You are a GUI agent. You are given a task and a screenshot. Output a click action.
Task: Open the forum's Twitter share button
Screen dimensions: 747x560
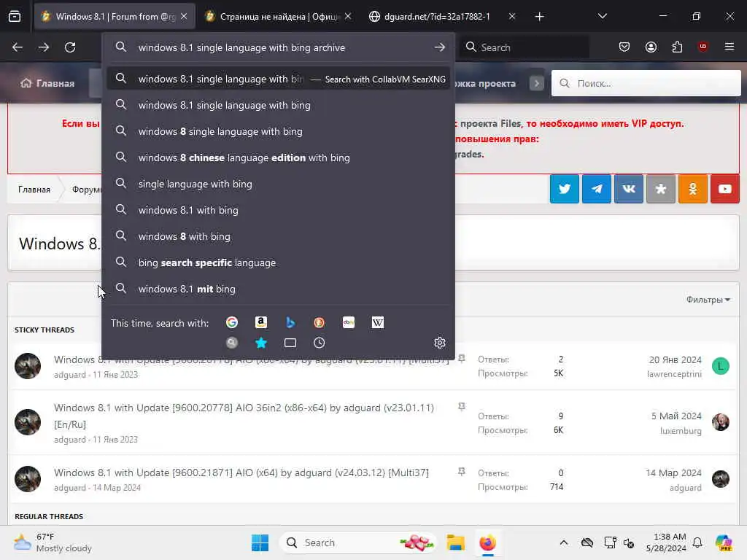point(564,189)
